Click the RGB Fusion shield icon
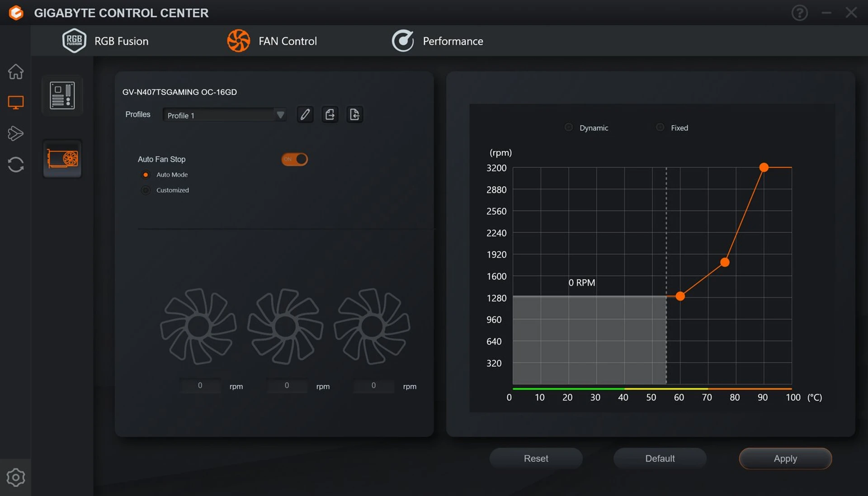The width and height of the screenshot is (868, 496). (74, 41)
